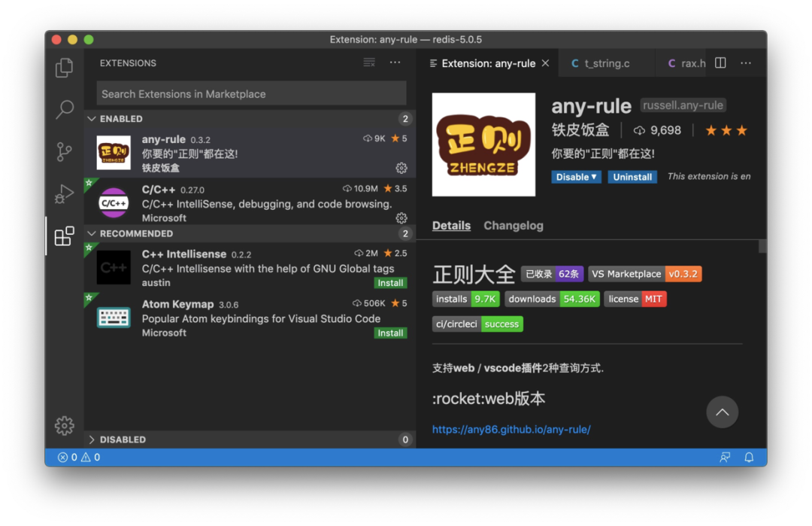Screen dimensions: 812x526
Task: Open notifications bell in status bar
Action: [749, 457]
